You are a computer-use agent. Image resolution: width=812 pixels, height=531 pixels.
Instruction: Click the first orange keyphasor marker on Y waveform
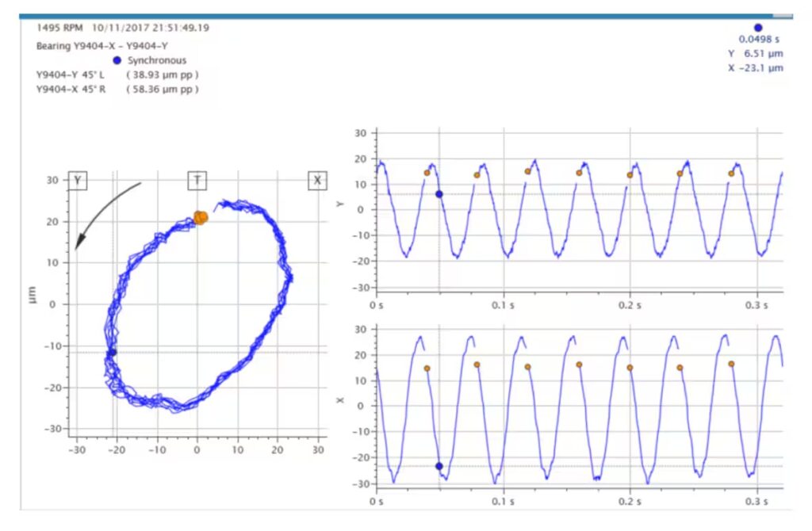coord(427,173)
